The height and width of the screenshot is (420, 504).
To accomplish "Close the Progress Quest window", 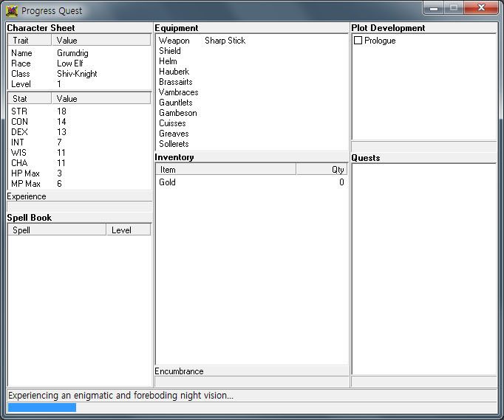I will point(481,7).
